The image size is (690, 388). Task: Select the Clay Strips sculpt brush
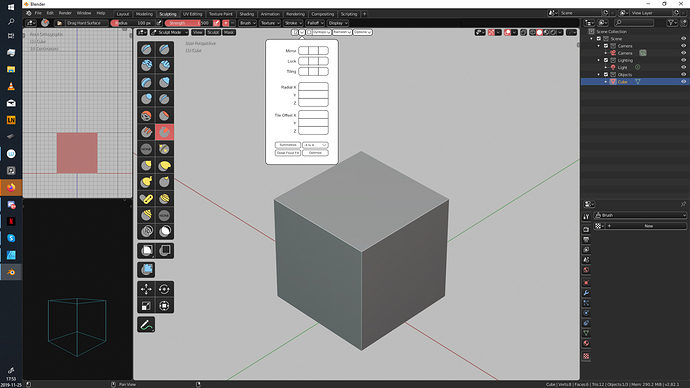(164, 66)
